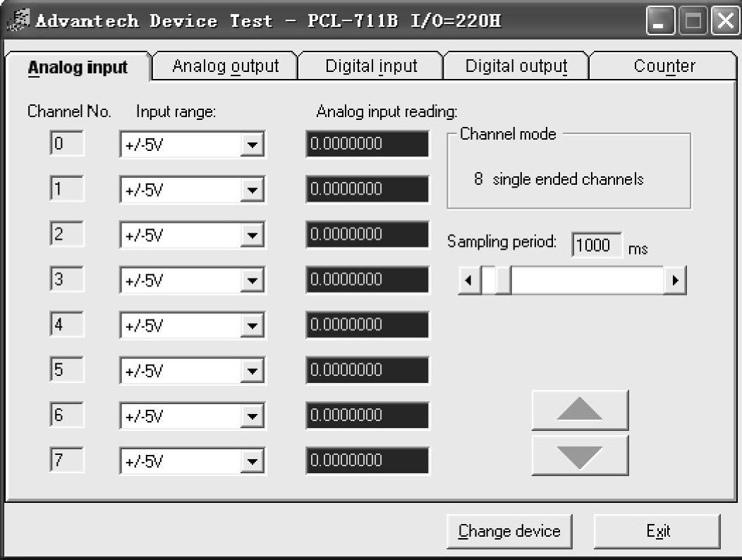Click the '8 single ended channels' text
The width and height of the screenshot is (742, 560).
coord(559,179)
